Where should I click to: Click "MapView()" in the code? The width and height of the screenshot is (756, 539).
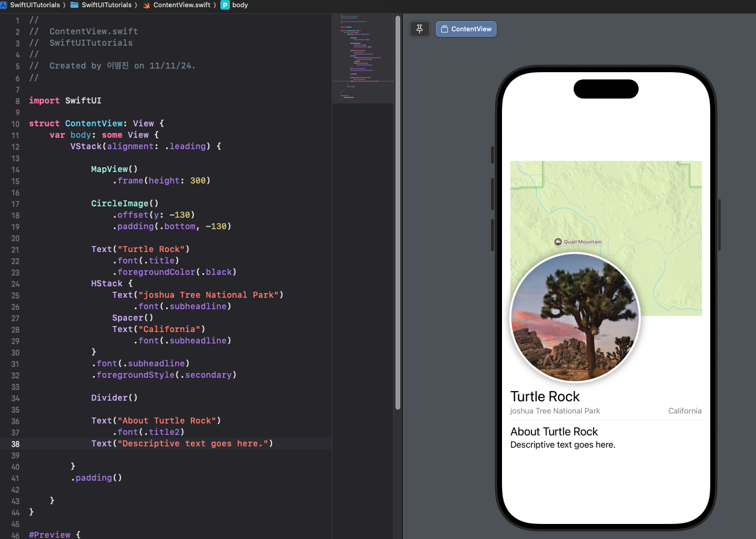[114, 169]
